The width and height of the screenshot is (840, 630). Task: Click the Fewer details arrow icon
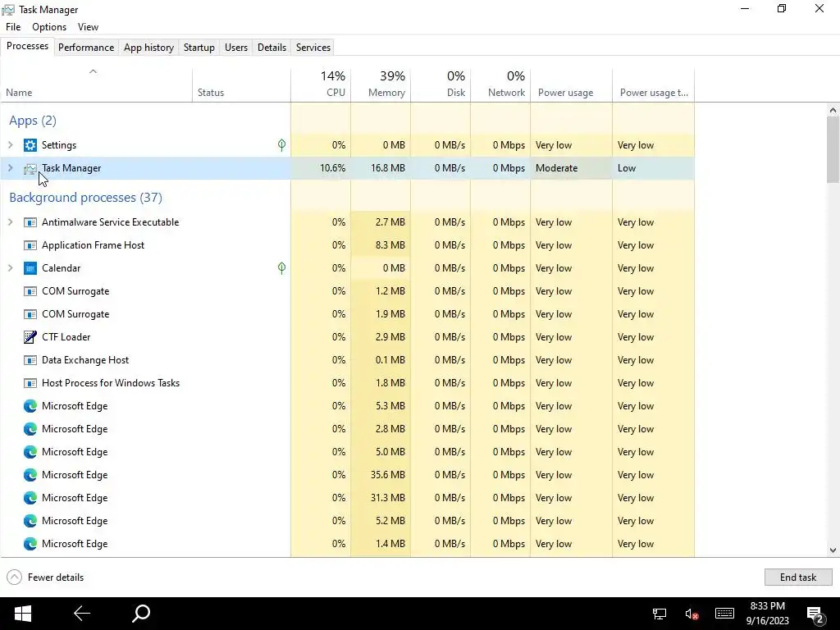tap(15, 577)
